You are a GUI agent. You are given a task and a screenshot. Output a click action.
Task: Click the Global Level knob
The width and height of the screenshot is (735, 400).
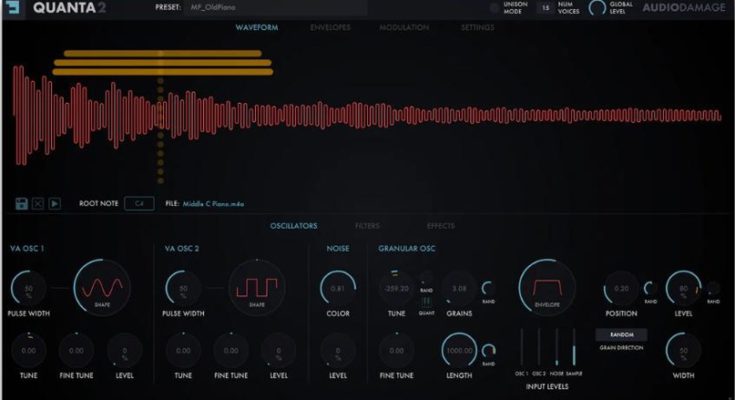598,9
